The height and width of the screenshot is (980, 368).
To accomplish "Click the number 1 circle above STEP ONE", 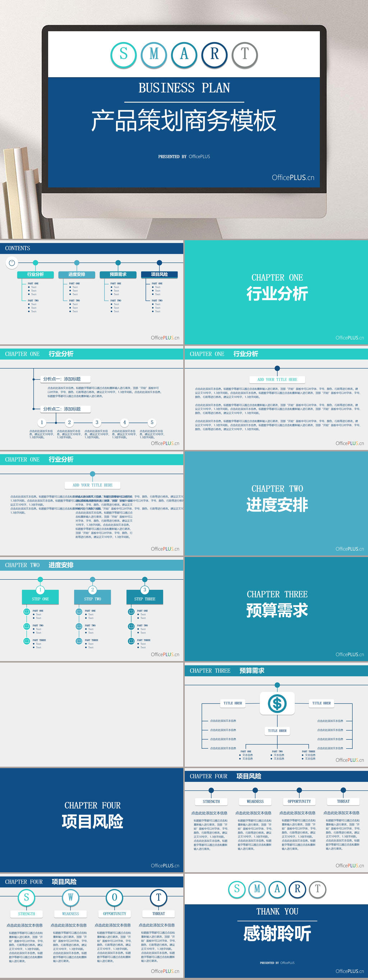I will coord(40,590).
